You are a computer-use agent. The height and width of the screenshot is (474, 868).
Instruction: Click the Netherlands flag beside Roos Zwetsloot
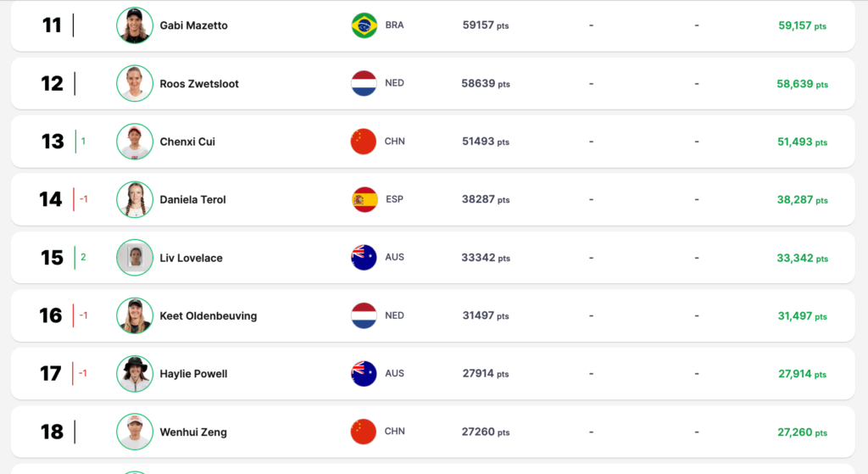tap(364, 83)
